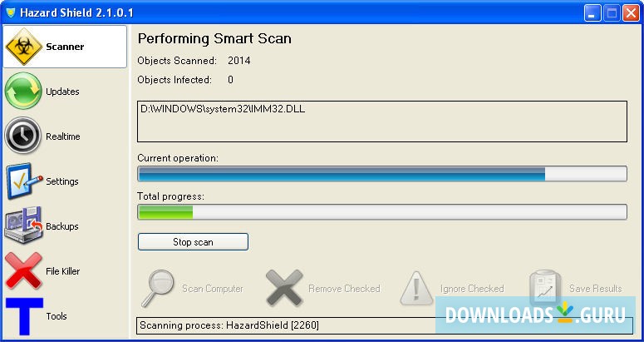Click the Scan Computer magnifier icon
The image size is (644, 342).
point(158,289)
